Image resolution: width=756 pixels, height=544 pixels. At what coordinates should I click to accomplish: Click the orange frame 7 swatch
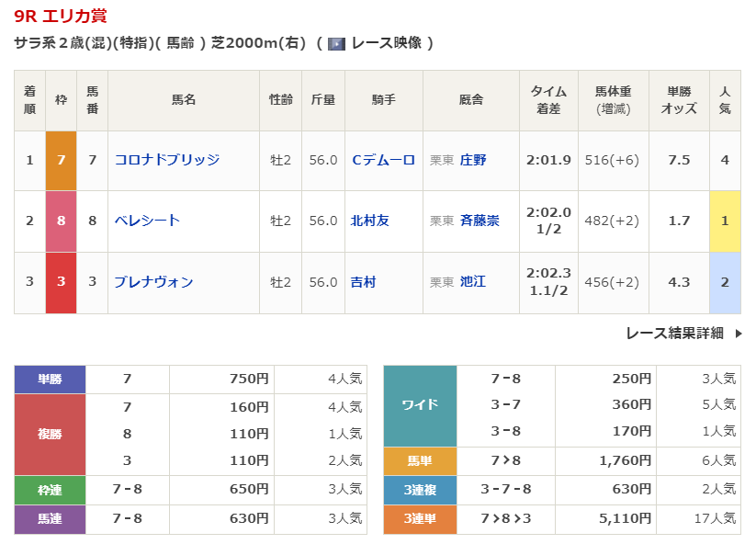point(61,160)
